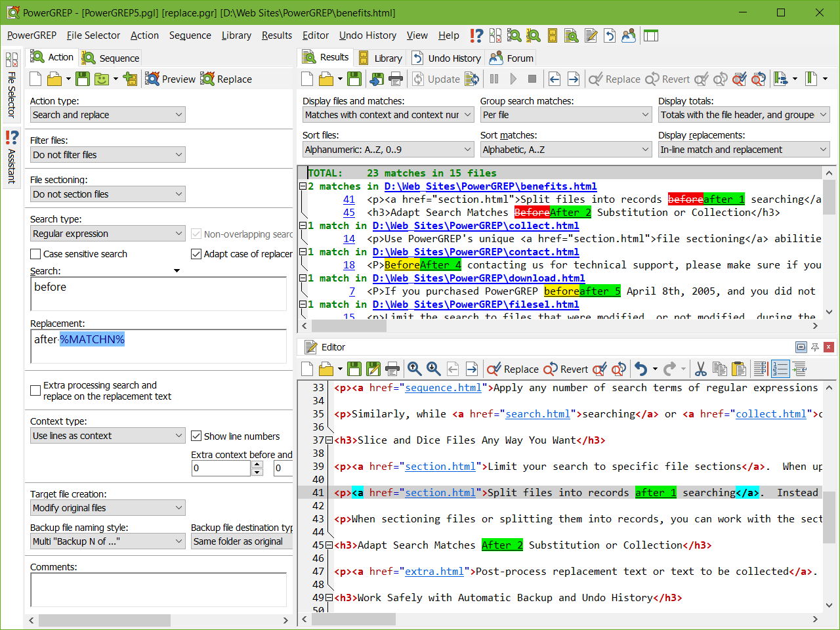
Task: Click Replace button in Editor toolbar
Action: coord(513,369)
